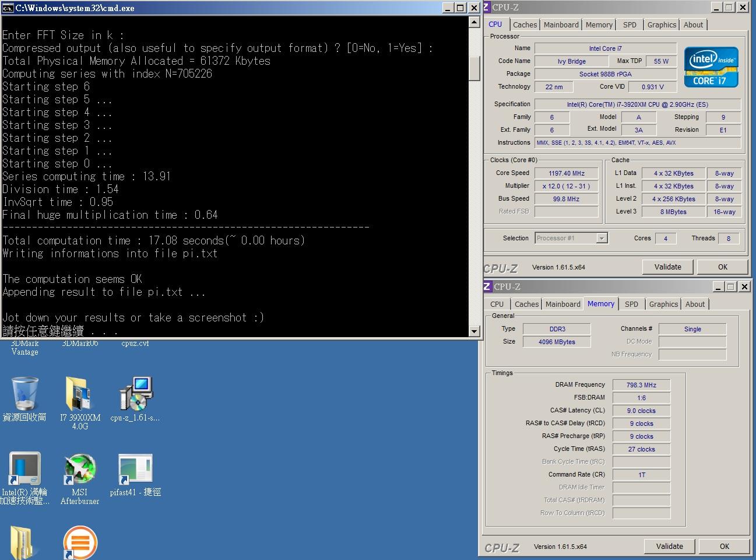The image size is (756, 560).
Task: Click Validate in lower CPU-Z window
Action: (x=669, y=546)
